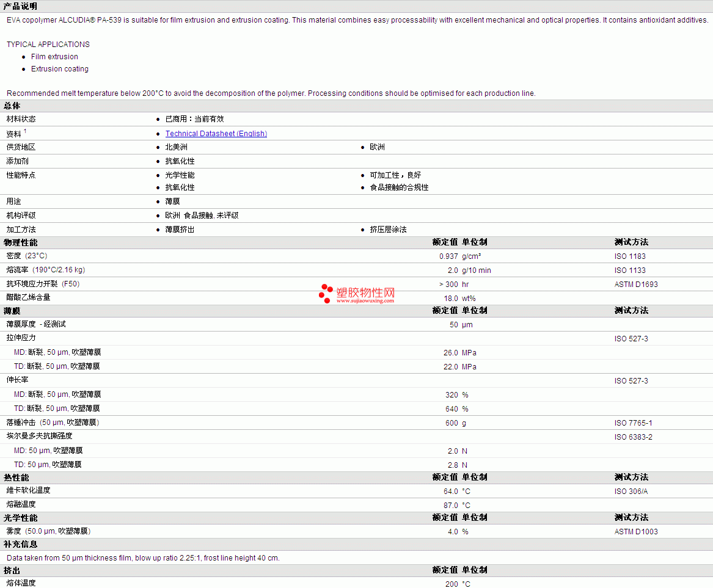Select the ISO 306/A test method
This screenshot has width=713, height=588.
pyautogui.click(x=631, y=492)
